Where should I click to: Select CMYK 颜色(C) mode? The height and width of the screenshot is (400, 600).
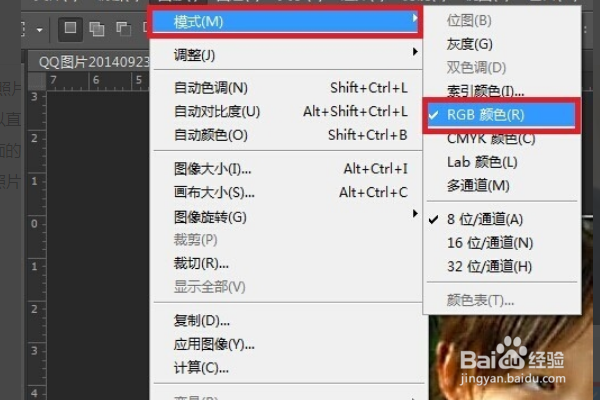coord(502,139)
